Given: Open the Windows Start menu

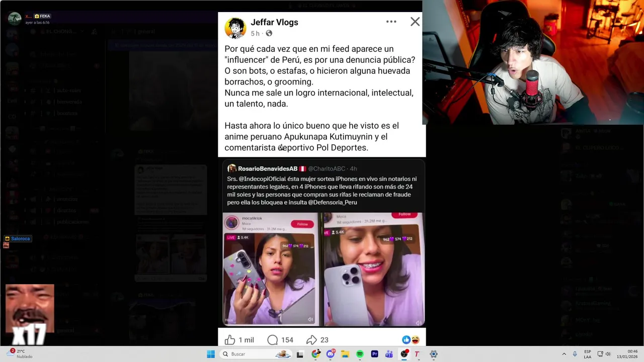Looking at the screenshot, I should click(211, 354).
